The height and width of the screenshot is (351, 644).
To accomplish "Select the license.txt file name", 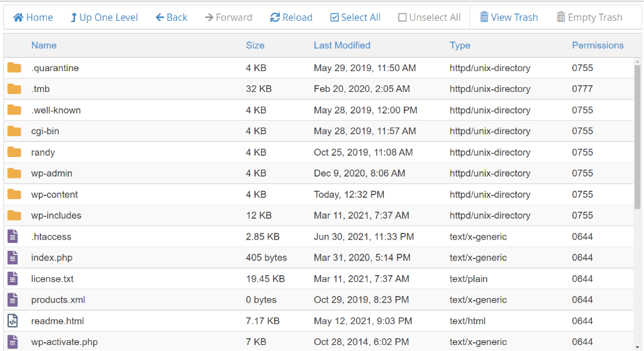I will (52, 279).
